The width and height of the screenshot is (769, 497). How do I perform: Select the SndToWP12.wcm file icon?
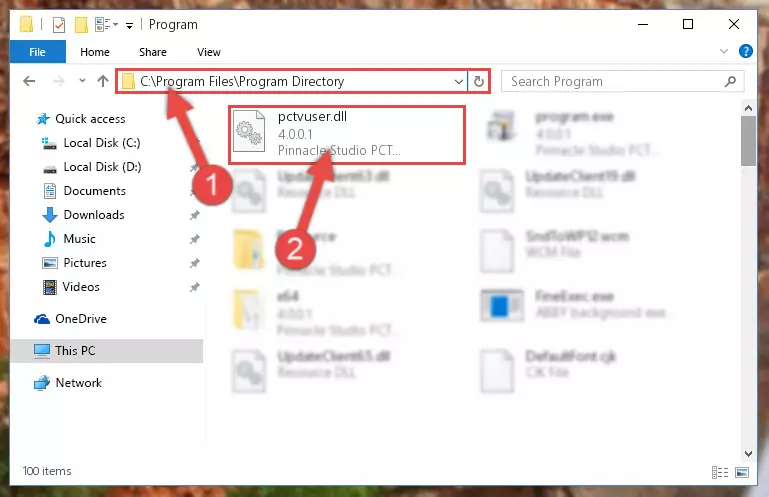tap(497, 251)
